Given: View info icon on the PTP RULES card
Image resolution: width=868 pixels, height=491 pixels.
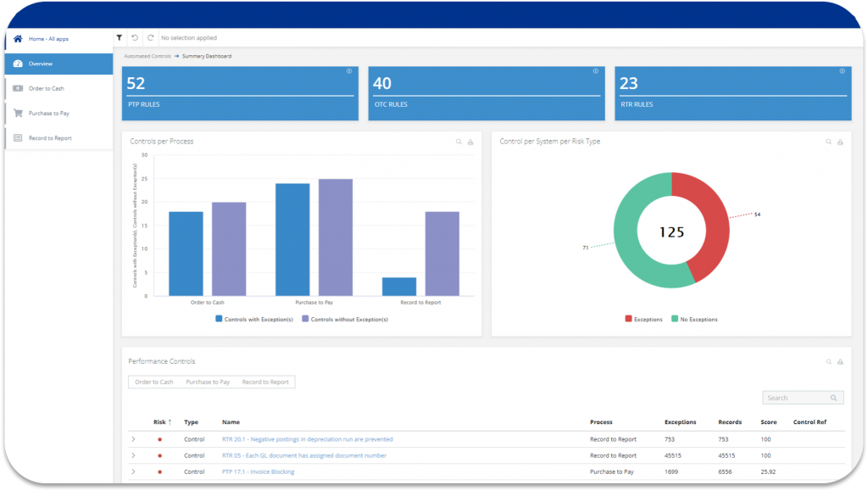Looking at the screenshot, I should coord(350,72).
